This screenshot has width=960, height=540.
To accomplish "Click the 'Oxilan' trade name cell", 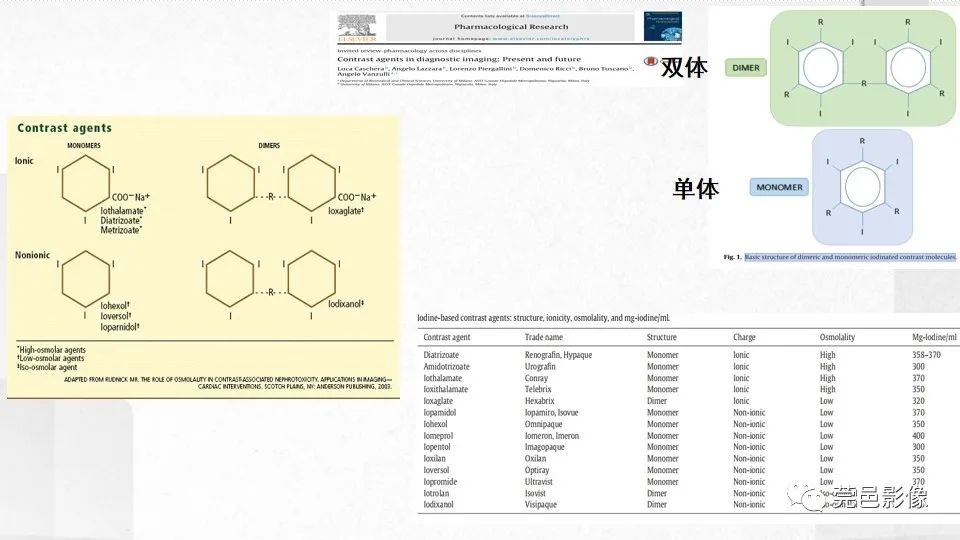I will coord(536,459).
